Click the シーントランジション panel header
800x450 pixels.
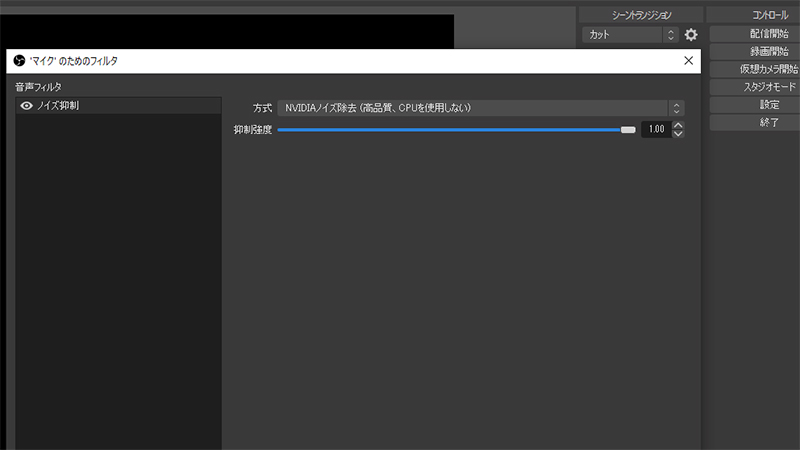click(641, 15)
